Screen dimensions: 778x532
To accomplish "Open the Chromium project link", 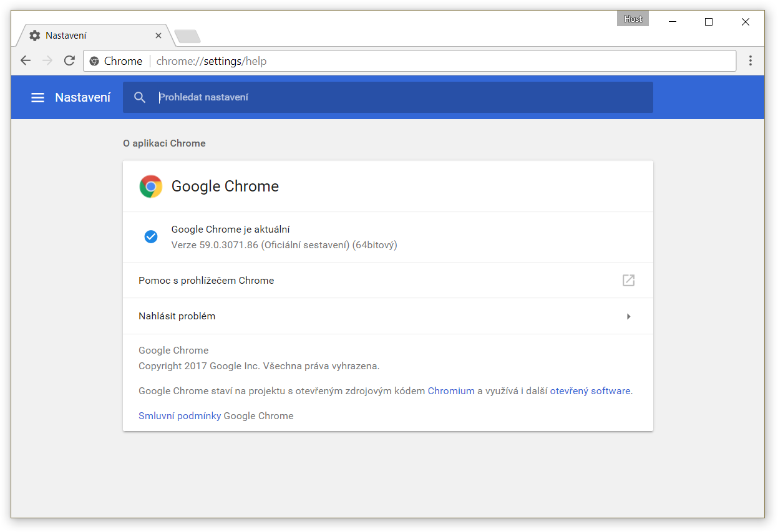I will [451, 391].
